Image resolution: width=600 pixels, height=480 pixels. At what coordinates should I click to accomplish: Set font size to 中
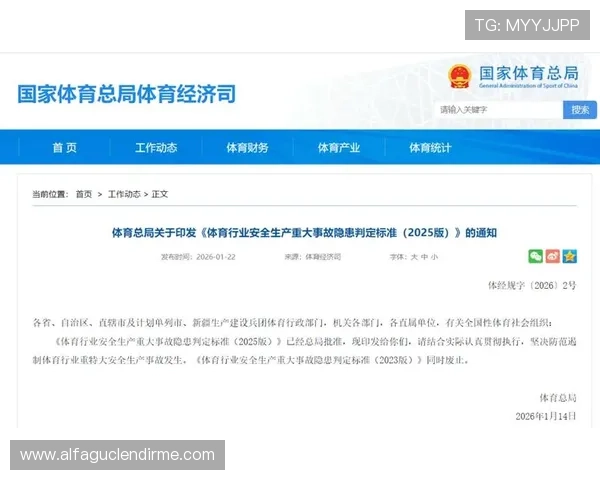coord(424,257)
